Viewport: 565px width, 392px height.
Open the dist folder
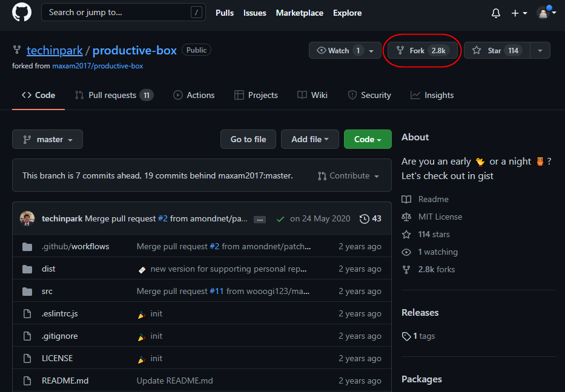[48, 269]
